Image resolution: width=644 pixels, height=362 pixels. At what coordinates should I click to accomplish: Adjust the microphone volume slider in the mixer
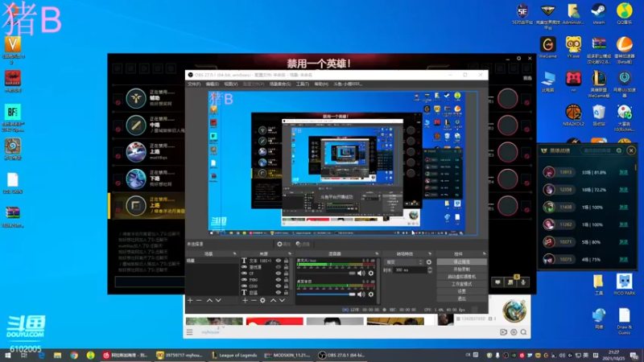click(x=326, y=273)
